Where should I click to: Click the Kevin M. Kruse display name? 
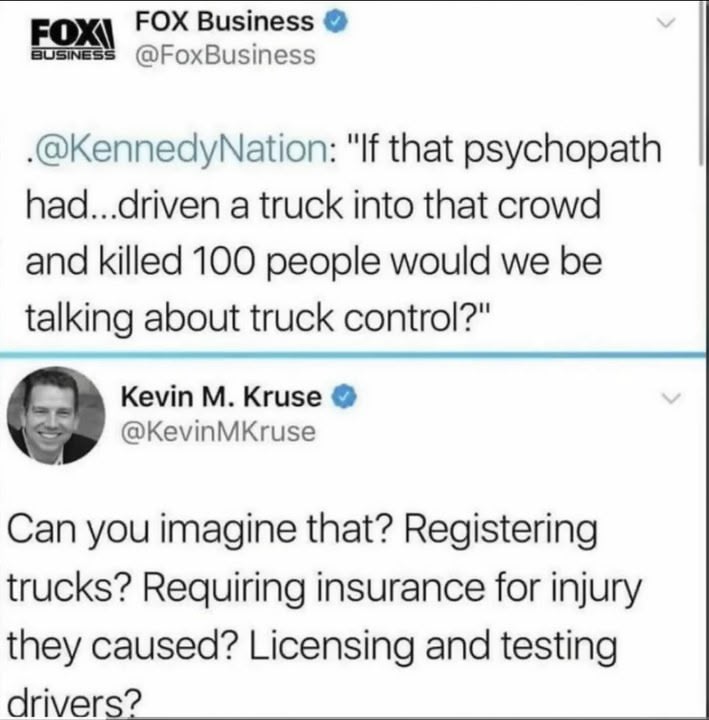click(221, 397)
